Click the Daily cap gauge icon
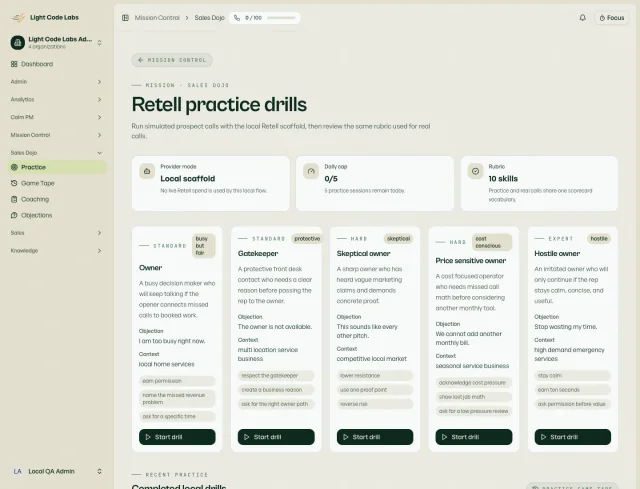 [x=311, y=171]
